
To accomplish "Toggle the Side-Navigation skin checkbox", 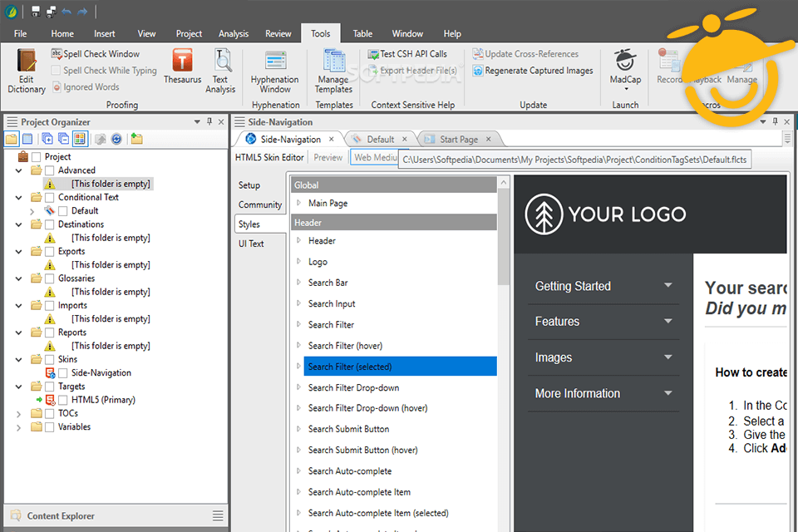I will click(x=63, y=373).
